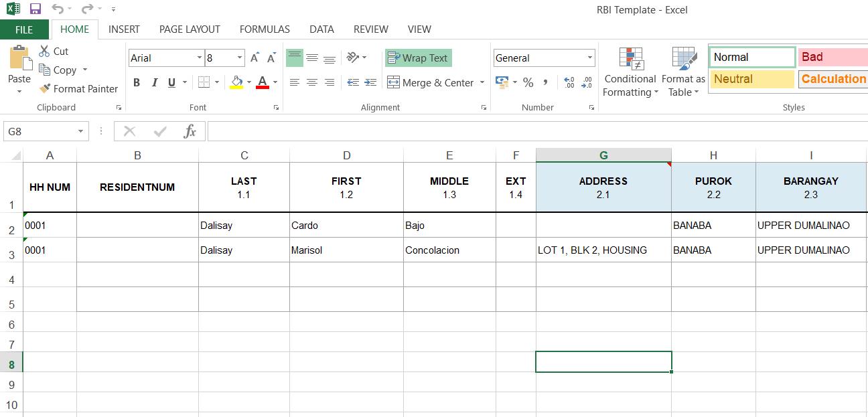Toggle italic formatting

coord(155,82)
